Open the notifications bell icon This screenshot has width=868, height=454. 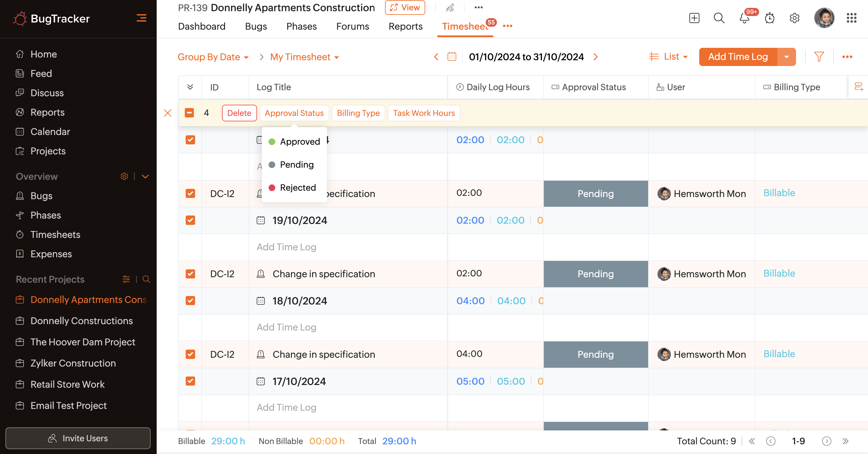click(744, 18)
